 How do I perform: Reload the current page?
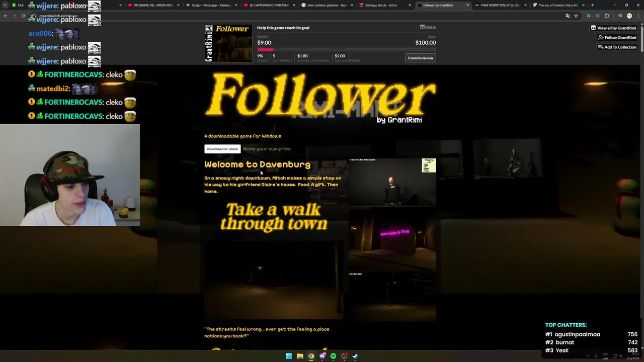coord(23,16)
